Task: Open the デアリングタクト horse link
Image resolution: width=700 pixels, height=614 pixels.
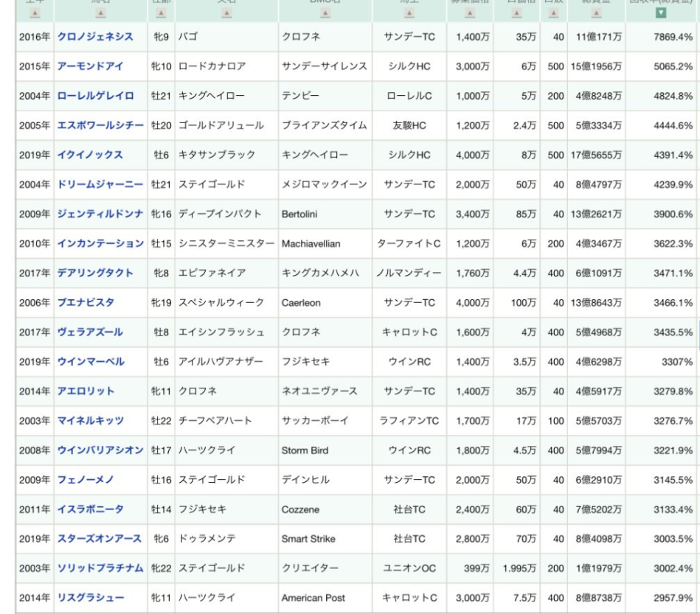Action: coord(95,273)
